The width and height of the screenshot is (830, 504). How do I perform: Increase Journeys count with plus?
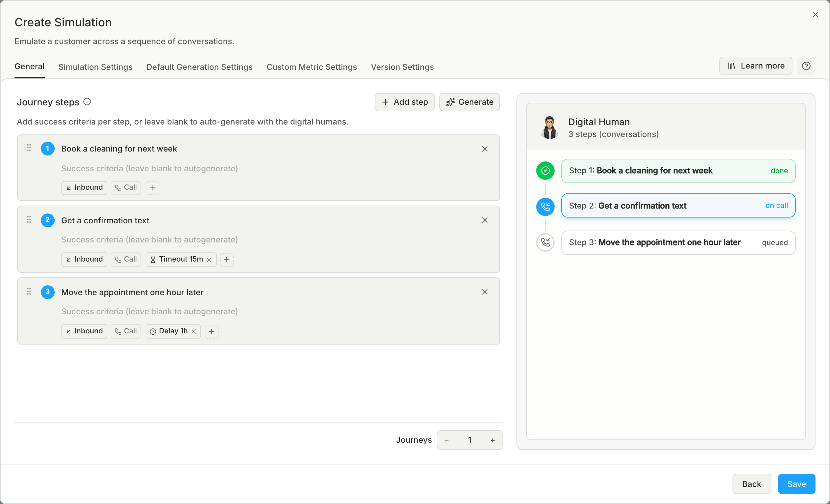492,440
